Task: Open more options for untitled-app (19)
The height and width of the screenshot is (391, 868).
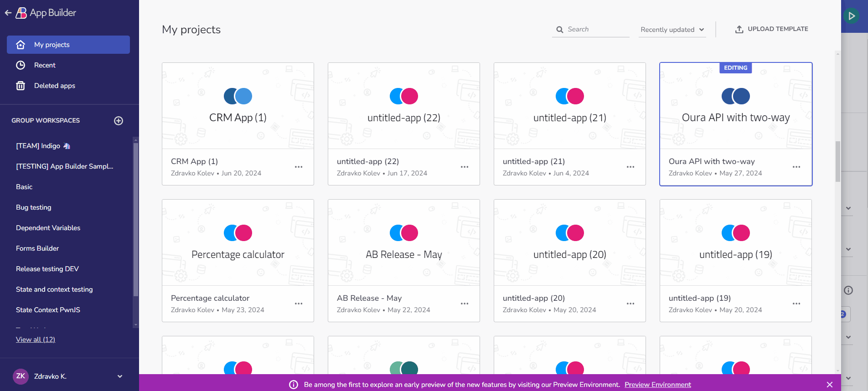Action: (796, 304)
